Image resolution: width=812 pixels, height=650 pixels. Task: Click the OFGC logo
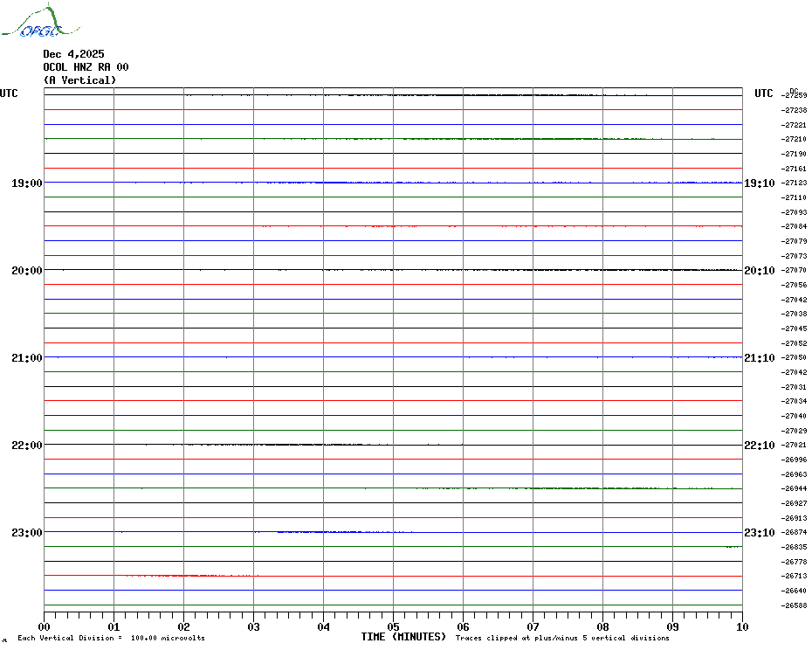(x=31, y=23)
